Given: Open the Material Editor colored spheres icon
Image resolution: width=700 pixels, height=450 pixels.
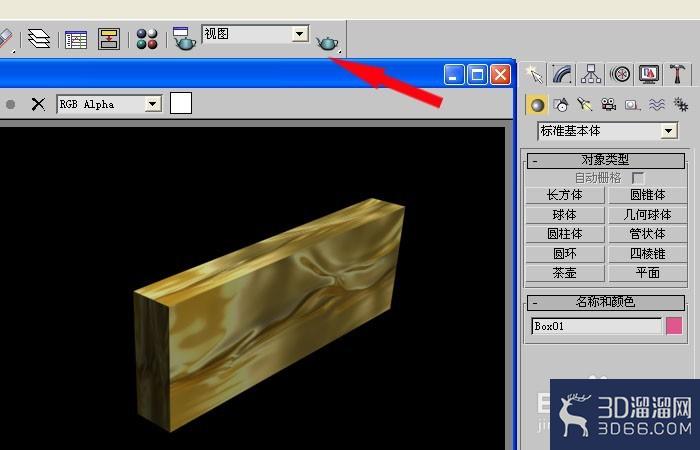Looking at the screenshot, I should pyautogui.click(x=147, y=39).
